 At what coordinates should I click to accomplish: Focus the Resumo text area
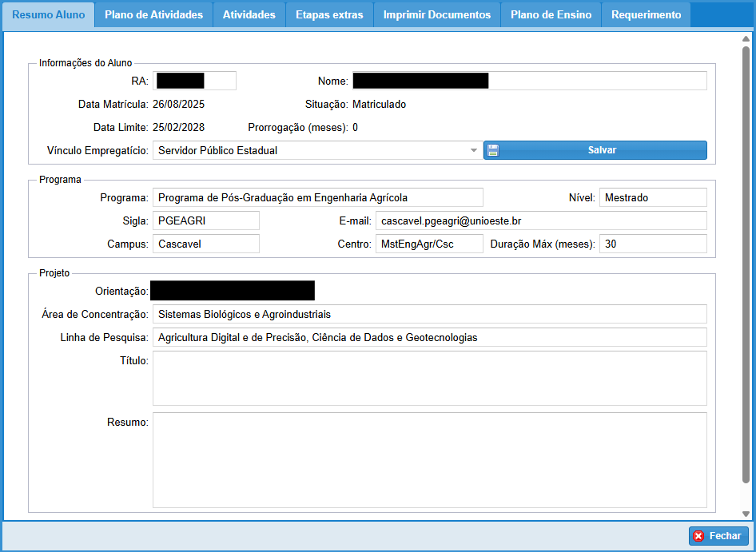point(429,459)
